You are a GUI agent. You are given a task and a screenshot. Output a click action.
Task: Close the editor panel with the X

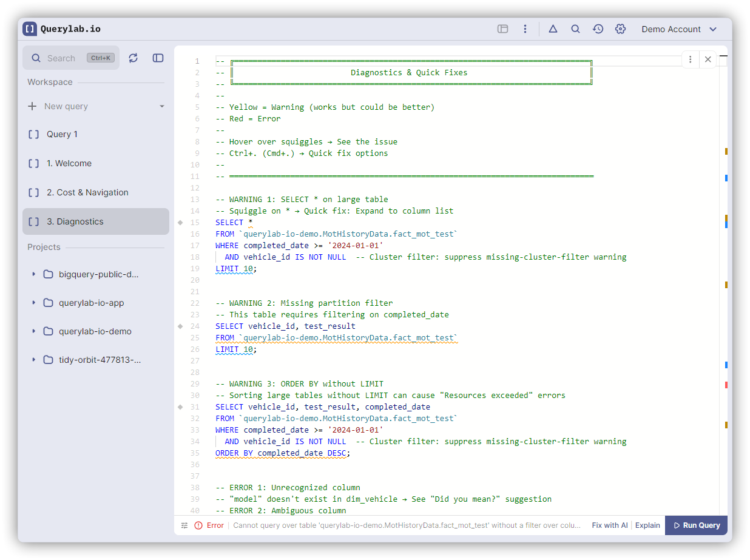[708, 59]
